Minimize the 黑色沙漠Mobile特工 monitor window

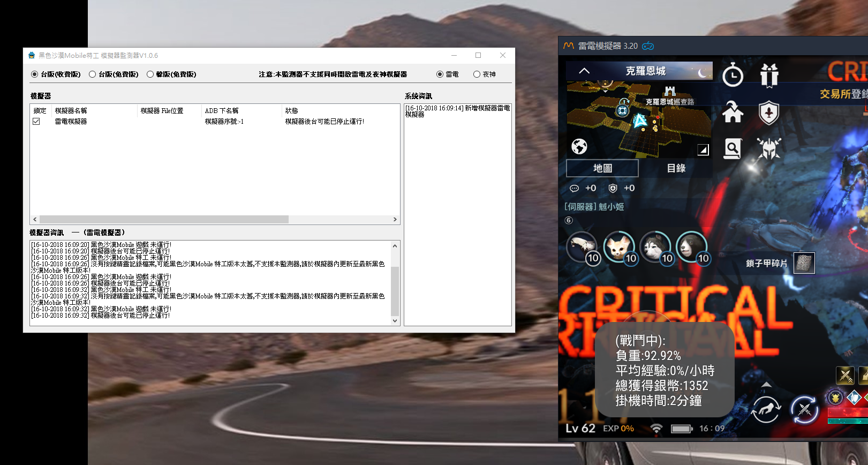pyautogui.click(x=454, y=55)
